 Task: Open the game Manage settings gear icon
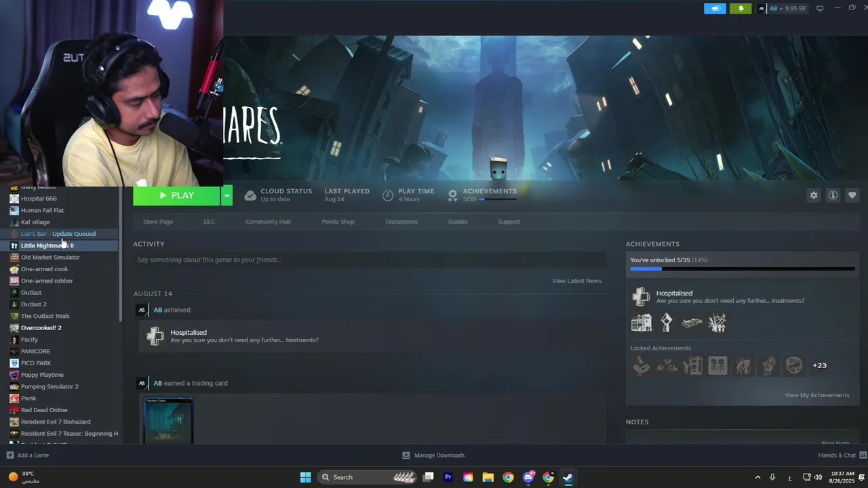(x=814, y=195)
